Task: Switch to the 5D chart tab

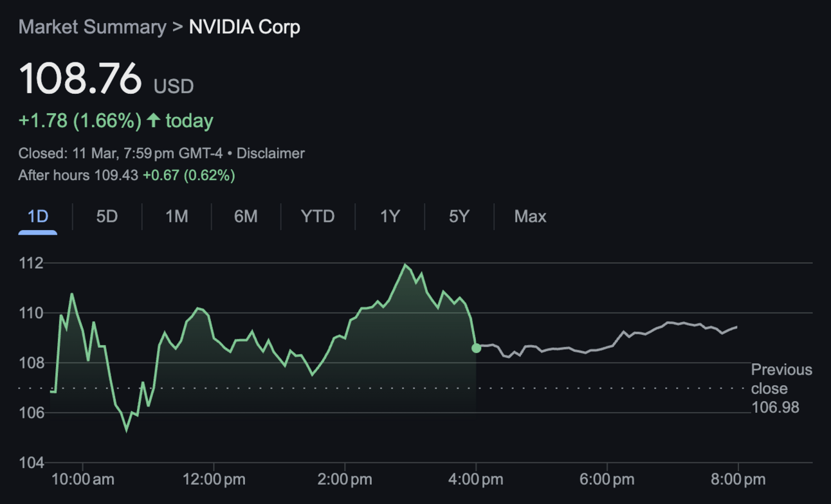Action: 107,217
